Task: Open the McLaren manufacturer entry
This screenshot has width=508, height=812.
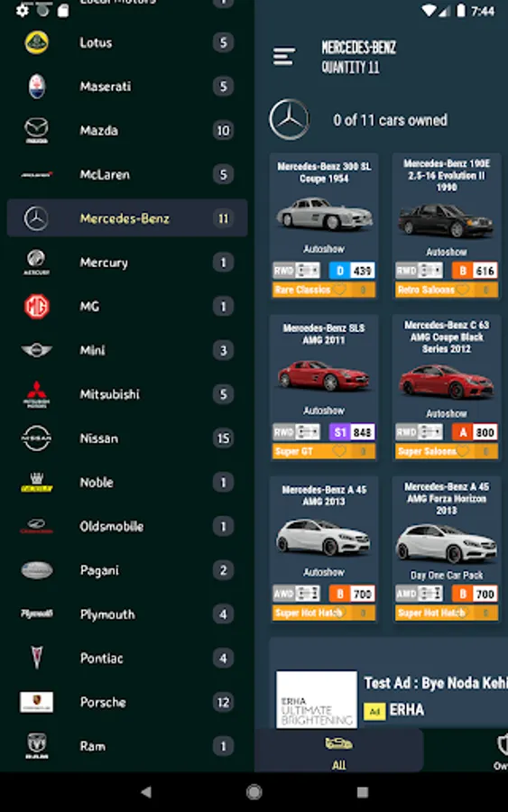Action: tap(127, 174)
